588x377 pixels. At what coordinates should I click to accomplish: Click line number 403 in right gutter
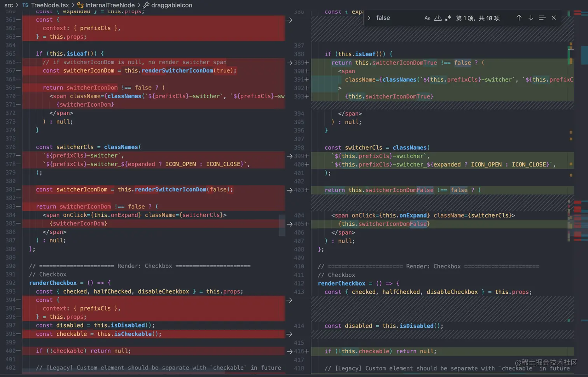299,190
